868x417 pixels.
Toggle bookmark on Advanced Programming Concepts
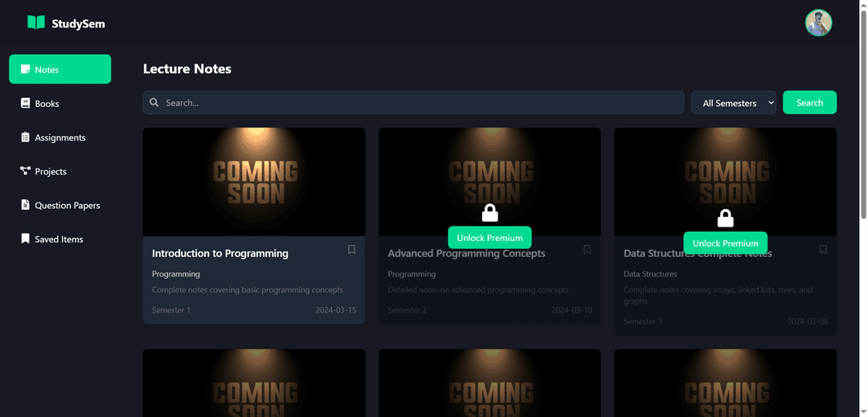(587, 250)
